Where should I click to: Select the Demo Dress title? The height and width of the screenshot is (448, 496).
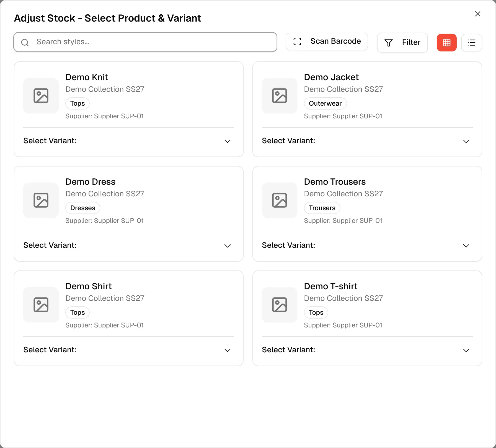point(91,182)
